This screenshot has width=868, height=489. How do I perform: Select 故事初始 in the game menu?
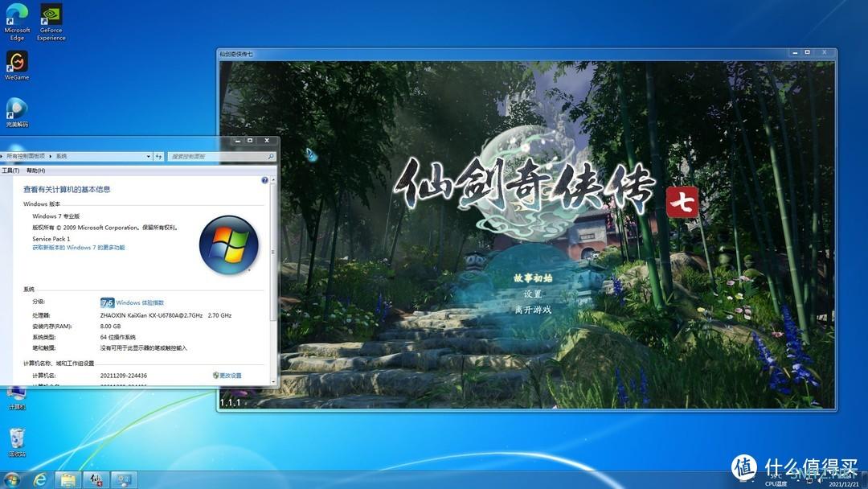coord(533,278)
